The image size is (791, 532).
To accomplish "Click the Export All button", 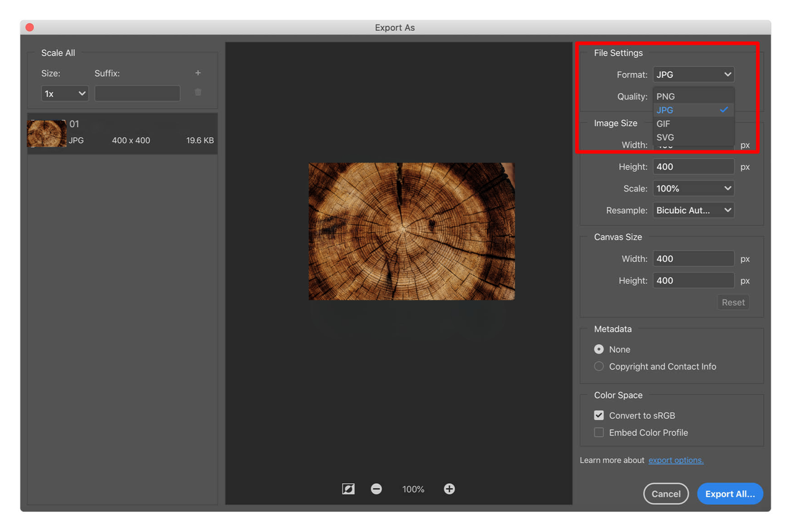I will click(730, 493).
